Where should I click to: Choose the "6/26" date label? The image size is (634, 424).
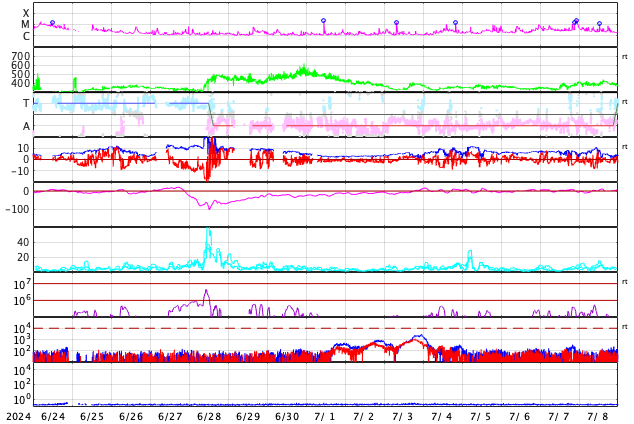point(131,416)
